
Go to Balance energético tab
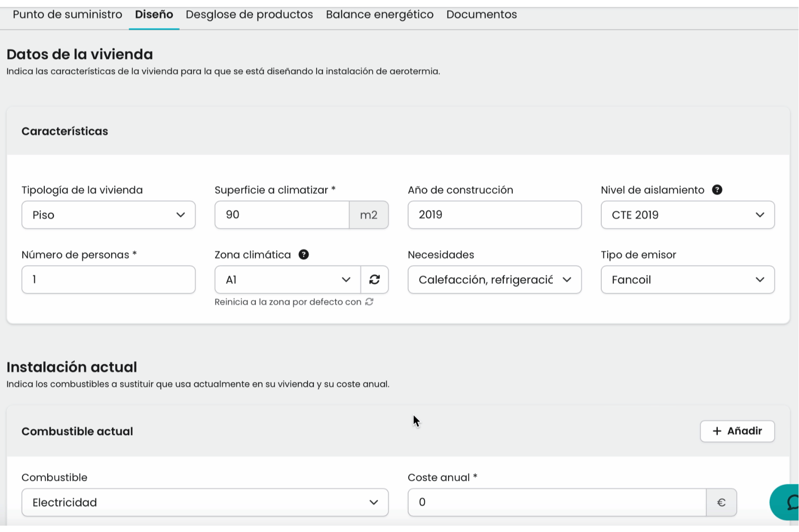[380, 15]
